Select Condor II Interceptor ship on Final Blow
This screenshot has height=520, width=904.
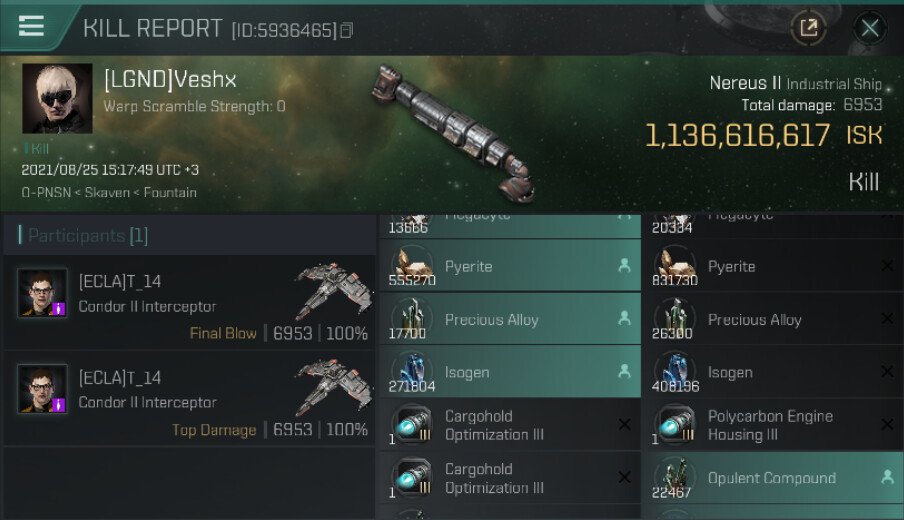[333, 291]
